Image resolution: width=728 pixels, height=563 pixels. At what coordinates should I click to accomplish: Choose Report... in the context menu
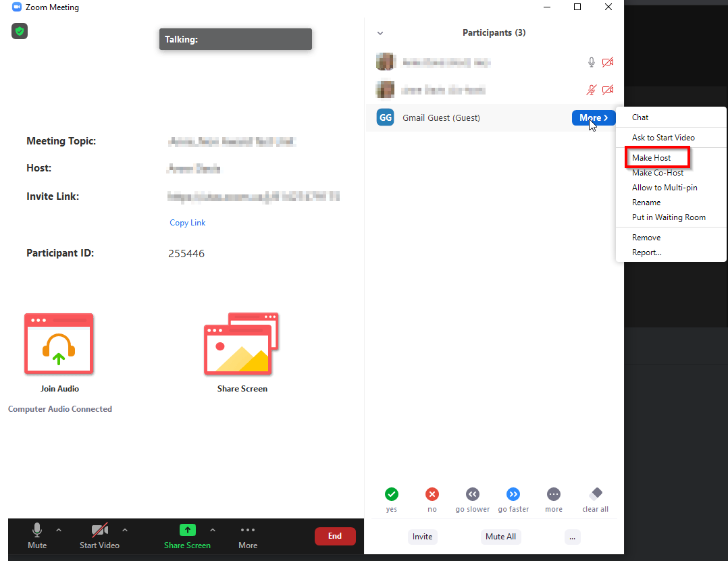[671, 252]
